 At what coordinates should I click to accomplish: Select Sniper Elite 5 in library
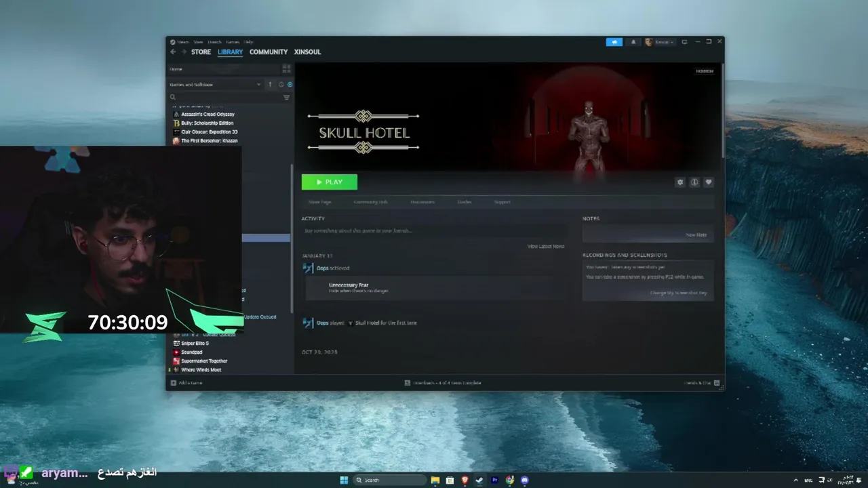[x=195, y=344]
